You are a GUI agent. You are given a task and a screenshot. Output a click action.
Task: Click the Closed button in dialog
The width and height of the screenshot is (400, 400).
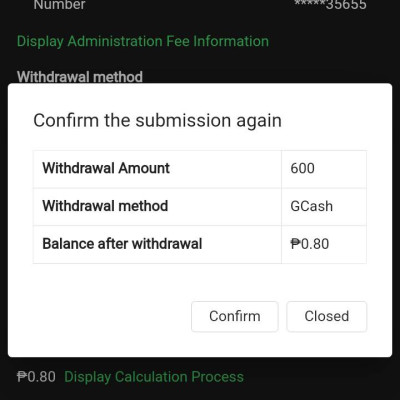(x=327, y=316)
